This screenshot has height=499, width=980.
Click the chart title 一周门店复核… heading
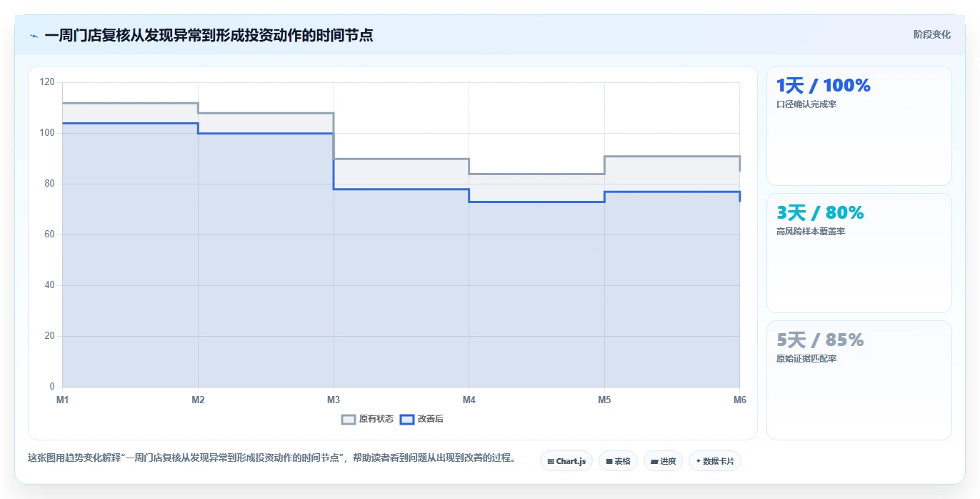[209, 35]
